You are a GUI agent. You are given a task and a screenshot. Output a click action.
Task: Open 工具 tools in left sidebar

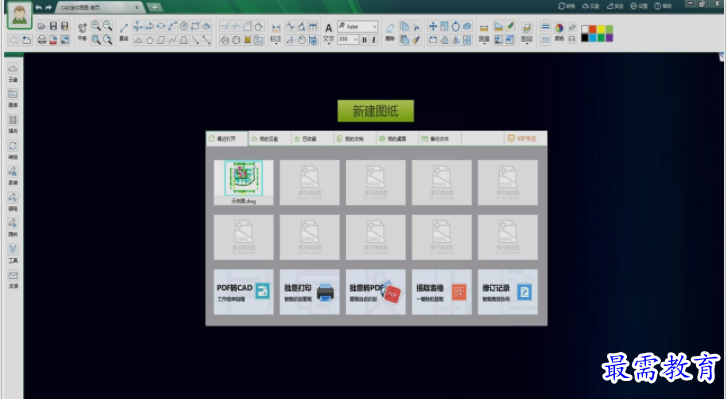point(13,254)
